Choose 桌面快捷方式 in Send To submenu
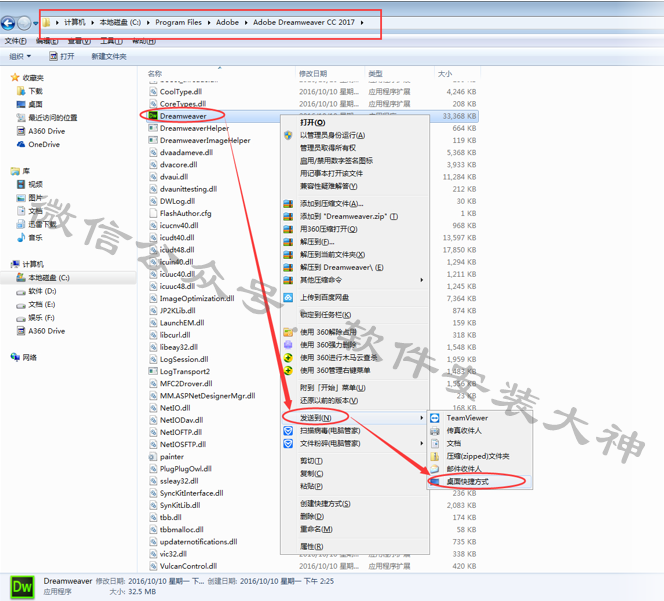 (468, 482)
